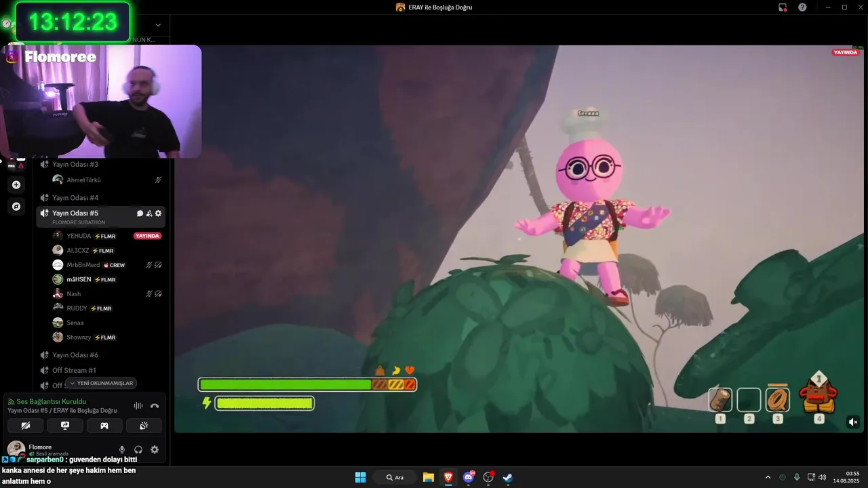Image resolution: width=868 pixels, height=488 pixels.
Task: Toggle camera on in voice panel
Action: click(x=26, y=426)
